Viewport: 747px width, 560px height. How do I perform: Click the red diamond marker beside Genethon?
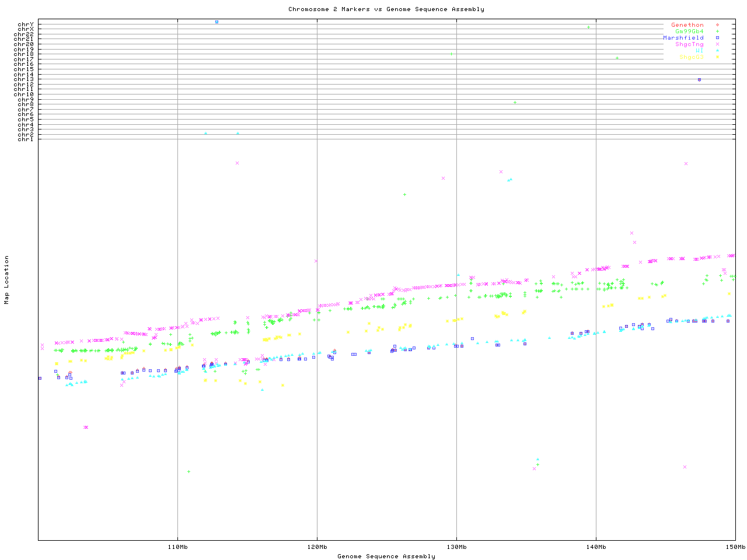[x=717, y=25]
